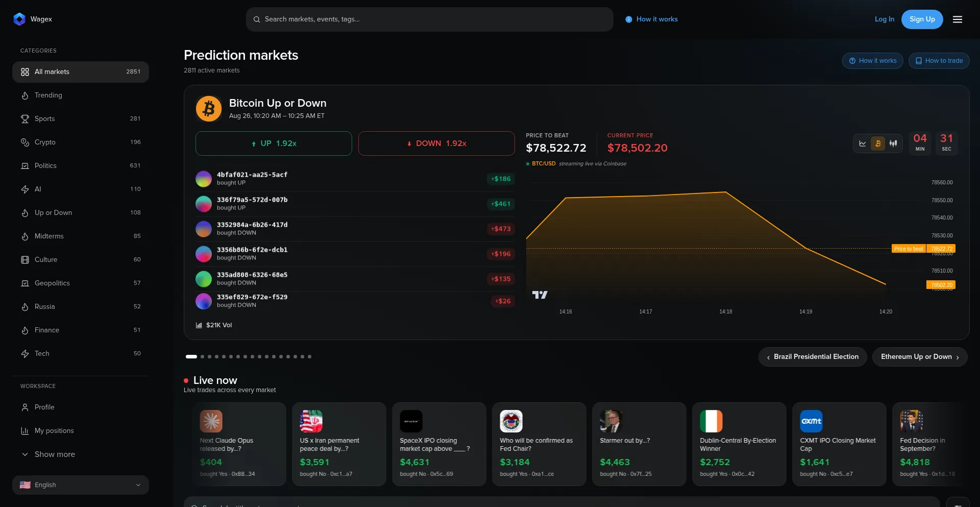Click avatar of trader 3356b86b-6f2e-dcb1

click(204, 254)
